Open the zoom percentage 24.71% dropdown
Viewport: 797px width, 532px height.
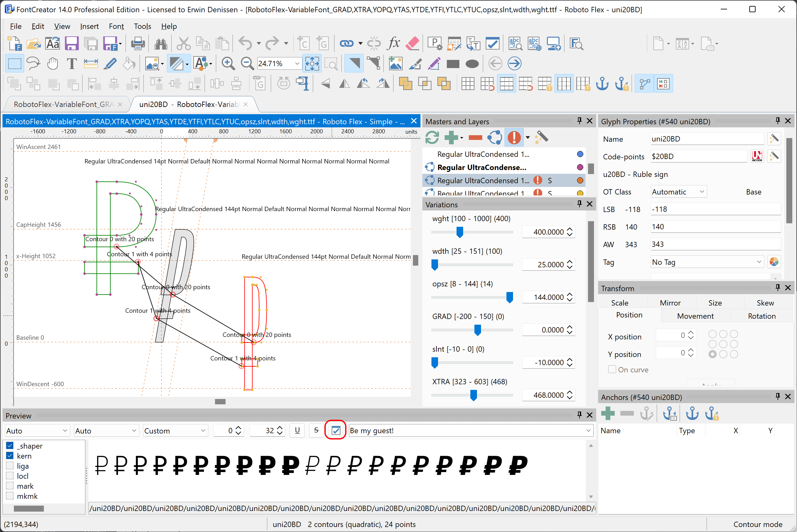(x=297, y=63)
